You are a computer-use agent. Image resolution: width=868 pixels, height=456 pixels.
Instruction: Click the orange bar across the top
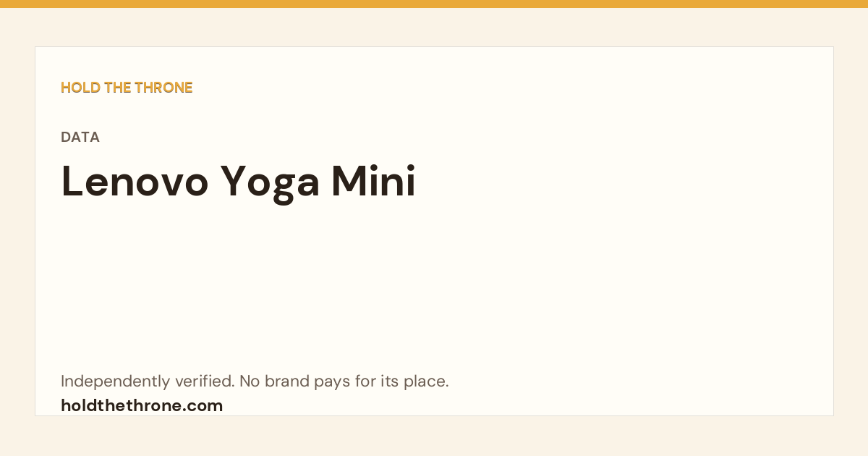[434, 4]
